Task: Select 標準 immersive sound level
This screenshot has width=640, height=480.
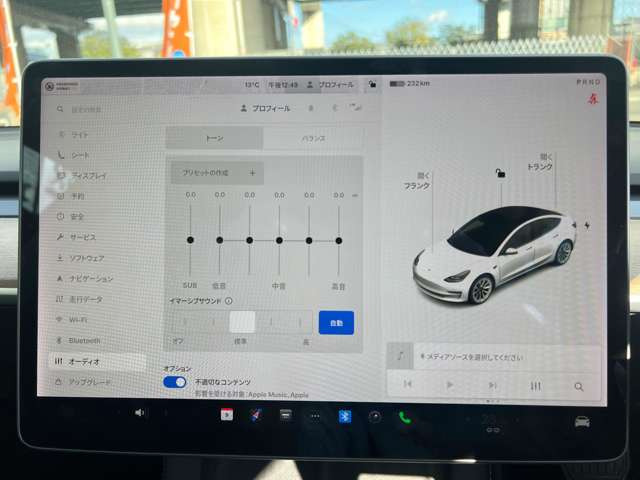Action: (x=242, y=322)
